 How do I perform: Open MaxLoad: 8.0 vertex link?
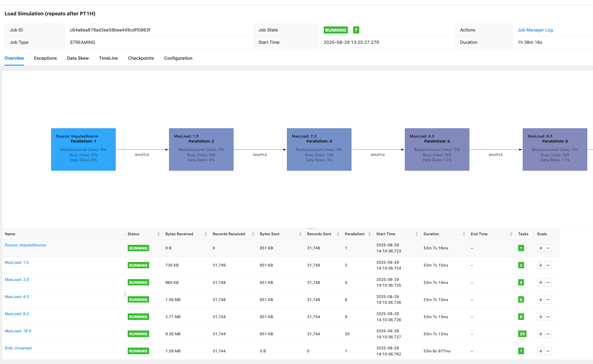point(17,314)
